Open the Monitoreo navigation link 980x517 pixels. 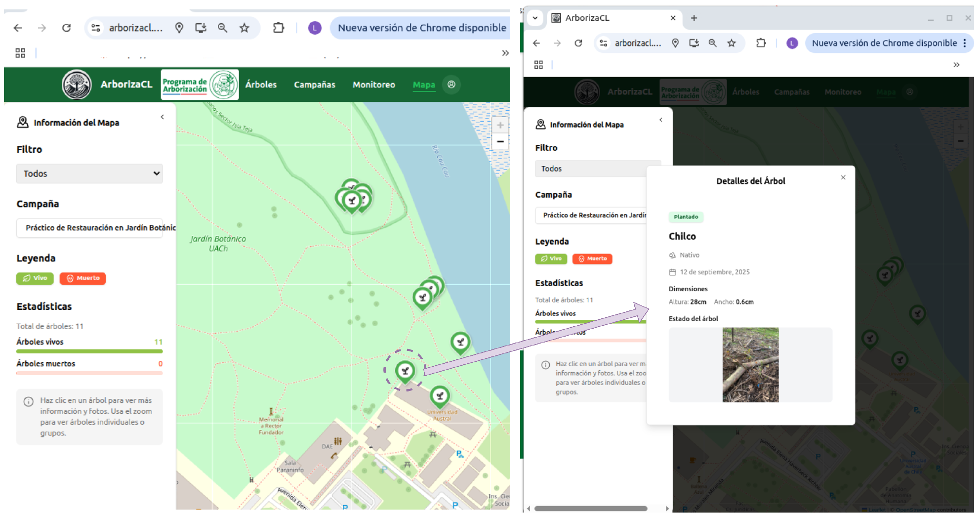[x=373, y=85]
